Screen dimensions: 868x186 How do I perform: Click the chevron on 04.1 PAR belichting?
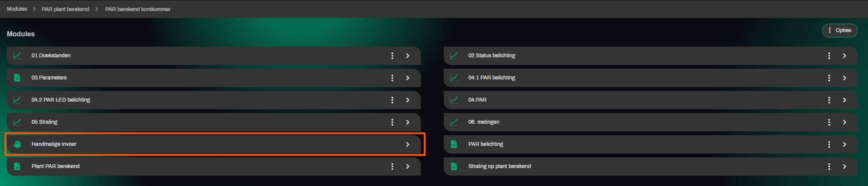[844, 78]
